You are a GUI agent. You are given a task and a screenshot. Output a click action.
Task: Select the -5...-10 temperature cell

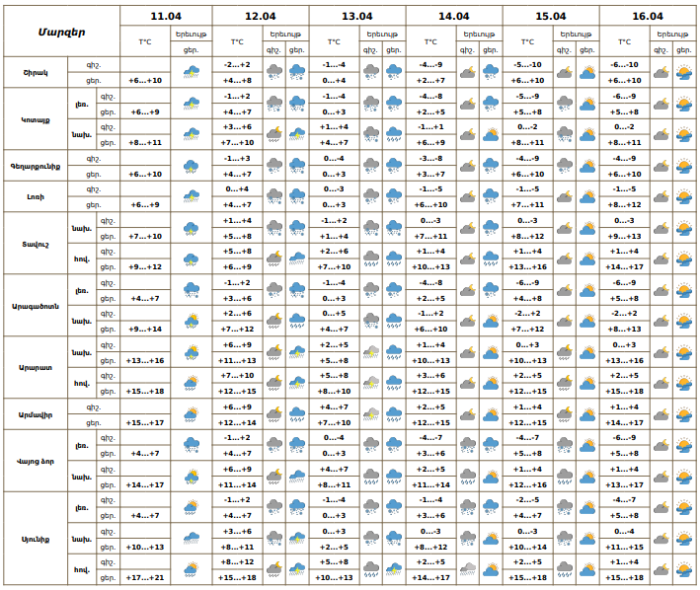(x=527, y=64)
